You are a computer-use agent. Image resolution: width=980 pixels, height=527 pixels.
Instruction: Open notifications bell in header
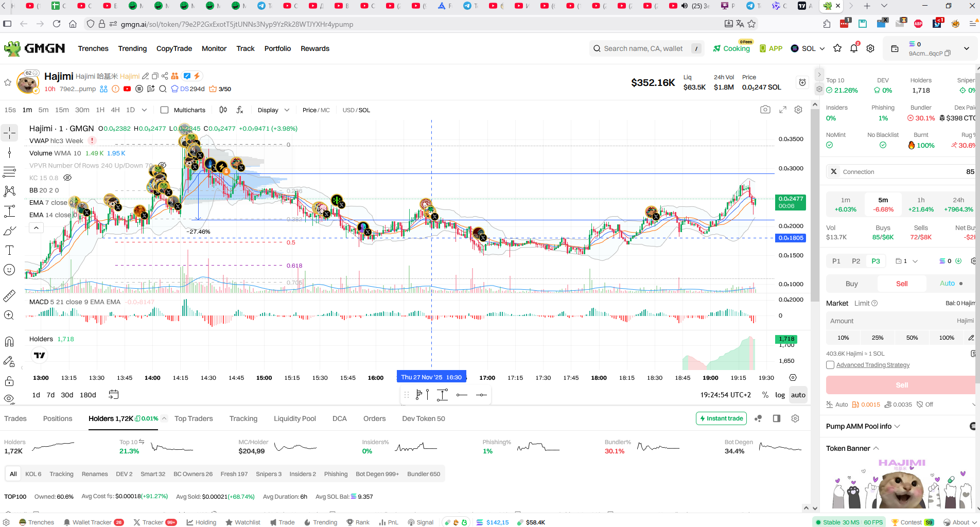854,48
